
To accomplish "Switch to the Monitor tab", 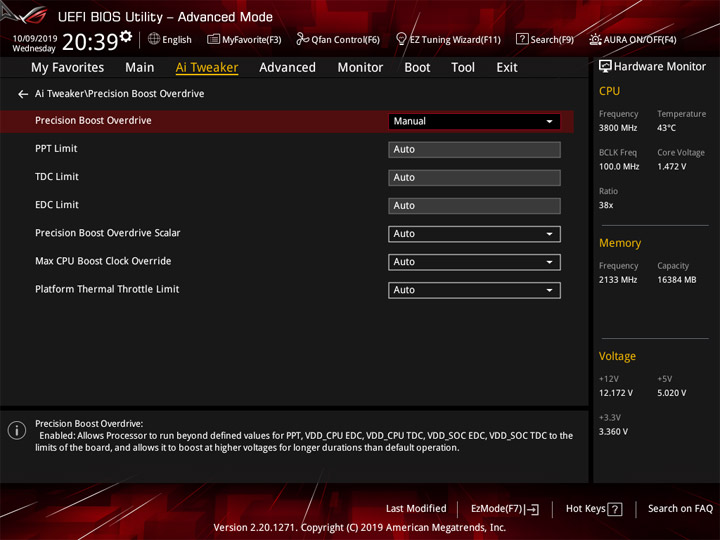I will click(x=360, y=68).
